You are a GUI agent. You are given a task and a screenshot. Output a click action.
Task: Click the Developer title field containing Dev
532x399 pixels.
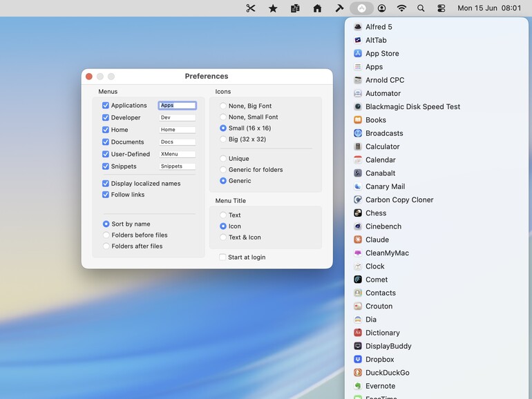[x=177, y=117]
